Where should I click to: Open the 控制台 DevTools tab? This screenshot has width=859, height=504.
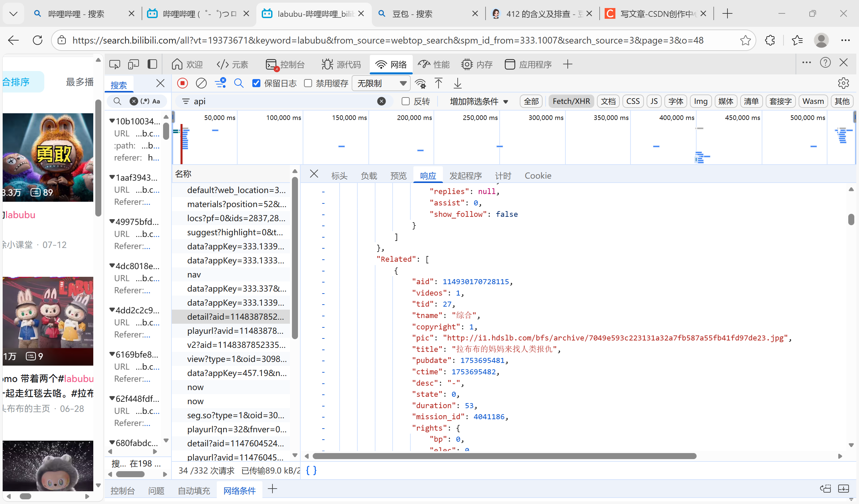(x=285, y=64)
